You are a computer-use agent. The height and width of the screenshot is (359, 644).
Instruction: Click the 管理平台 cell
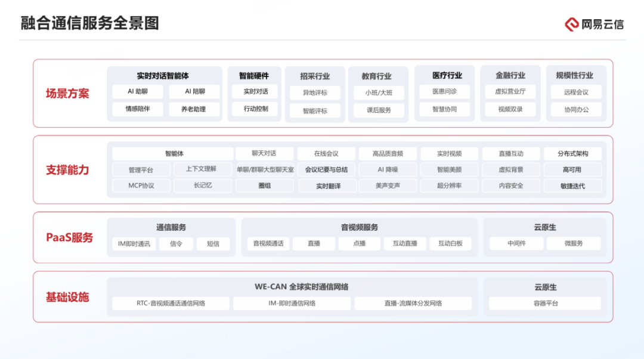pyautogui.click(x=141, y=169)
